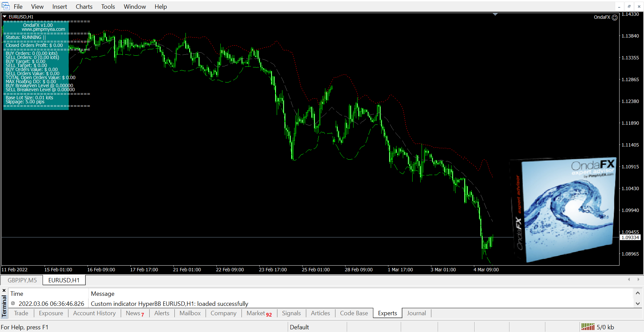
Task: Close the Terminal panel
Action: 4,290
